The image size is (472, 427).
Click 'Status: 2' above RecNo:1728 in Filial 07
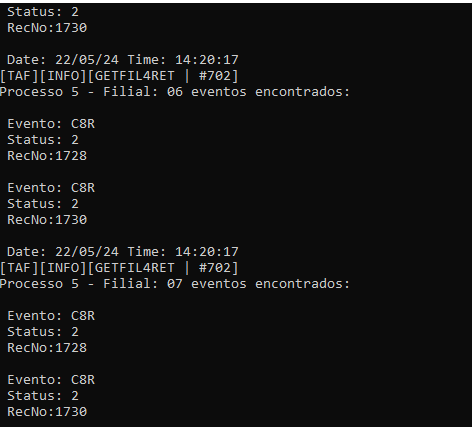point(43,332)
